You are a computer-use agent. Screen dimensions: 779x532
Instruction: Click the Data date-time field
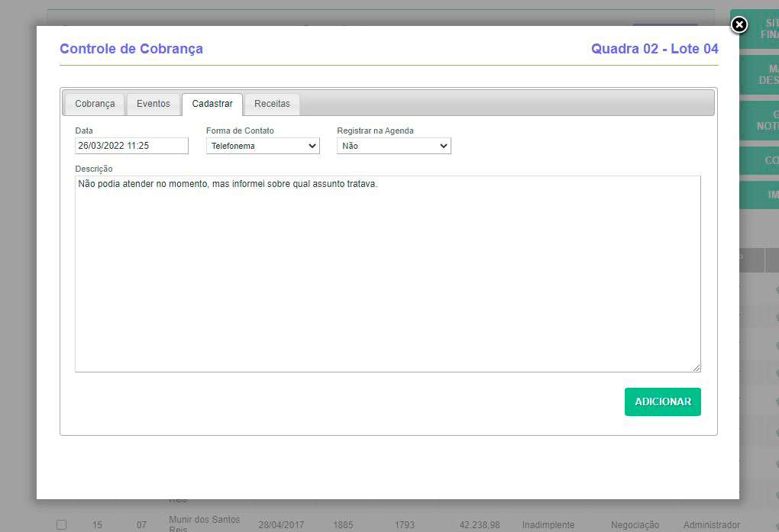pos(131,146)
